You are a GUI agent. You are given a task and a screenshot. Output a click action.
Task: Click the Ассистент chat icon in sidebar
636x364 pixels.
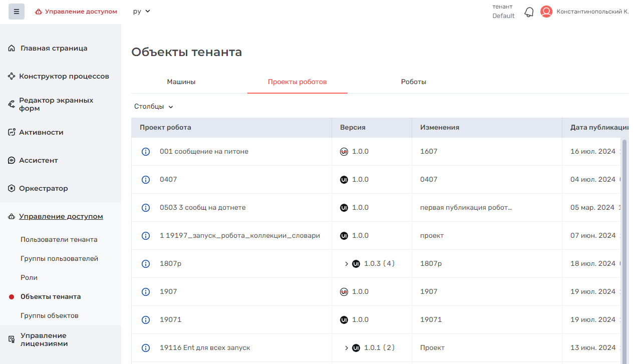pos(12,161)
